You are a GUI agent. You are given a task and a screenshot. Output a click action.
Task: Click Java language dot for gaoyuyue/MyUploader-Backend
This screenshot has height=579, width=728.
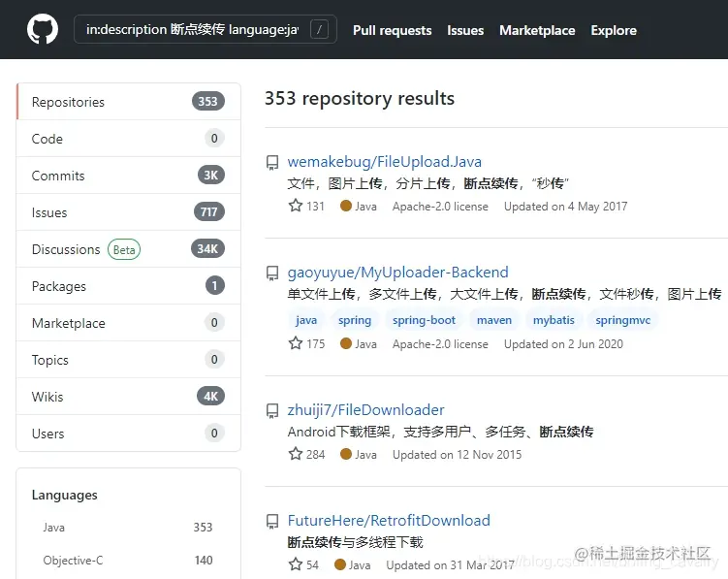pyautogui.click(x=345, y=343)
